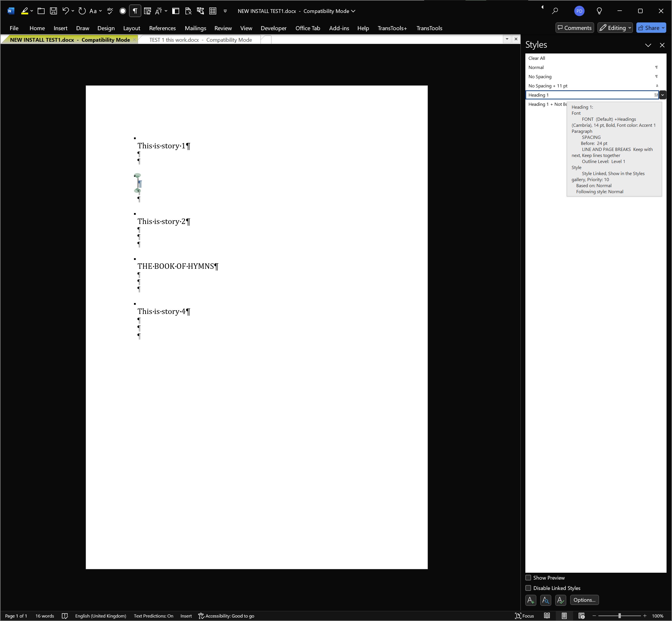Screen dimensions: 672x621
Task: Click the Save icon in quick access toolbar
Action: click(53, 11)
